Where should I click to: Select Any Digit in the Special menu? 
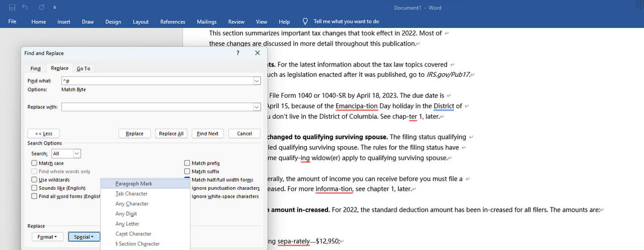(x=127, y=214)
